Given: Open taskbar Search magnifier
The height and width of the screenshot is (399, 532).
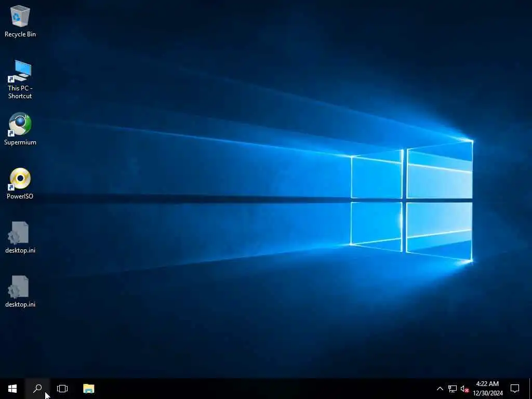Looking at the screenshot, I should (x=37, y=389).
